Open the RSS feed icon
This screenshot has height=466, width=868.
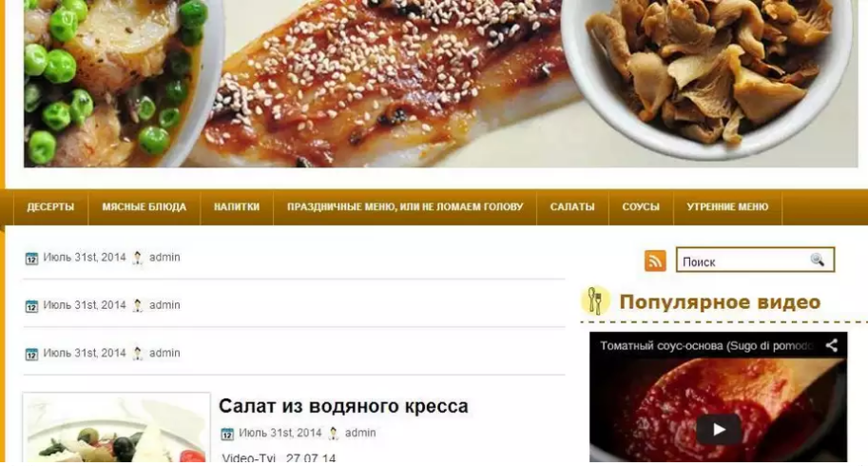(x=655, y=261)
